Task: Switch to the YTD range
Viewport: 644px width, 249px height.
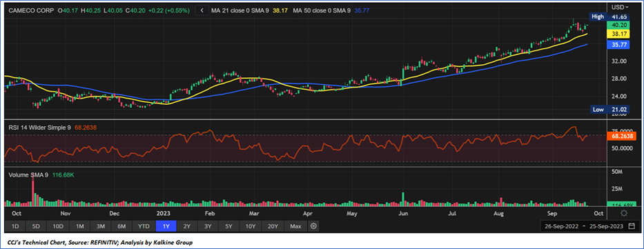Action: 144,226
